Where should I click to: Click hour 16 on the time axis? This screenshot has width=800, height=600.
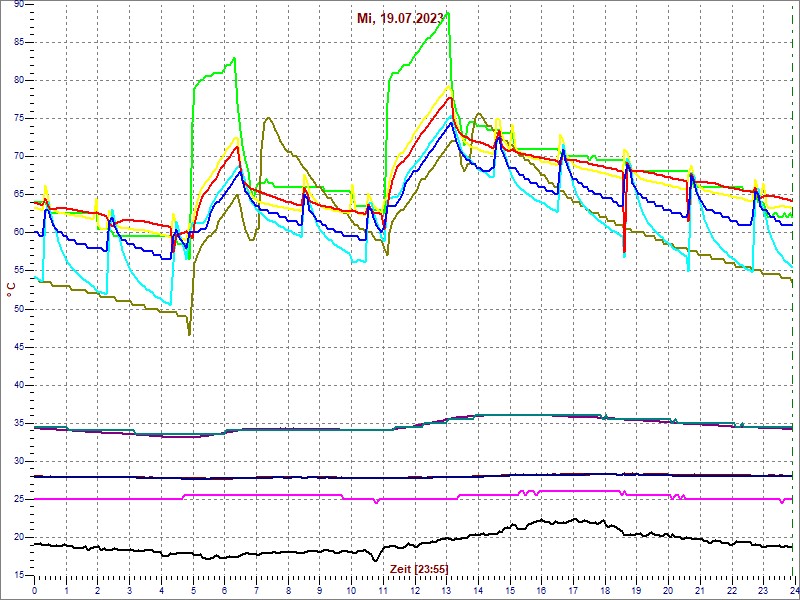tap(542, 590)
